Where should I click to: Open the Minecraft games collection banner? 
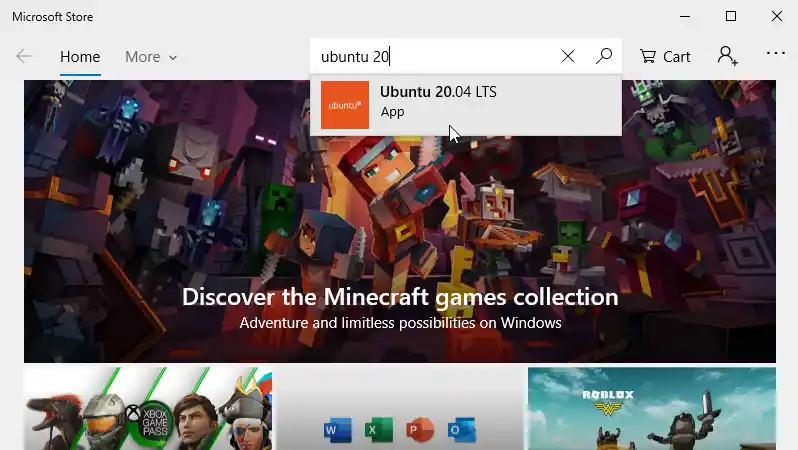pos(400,221)
